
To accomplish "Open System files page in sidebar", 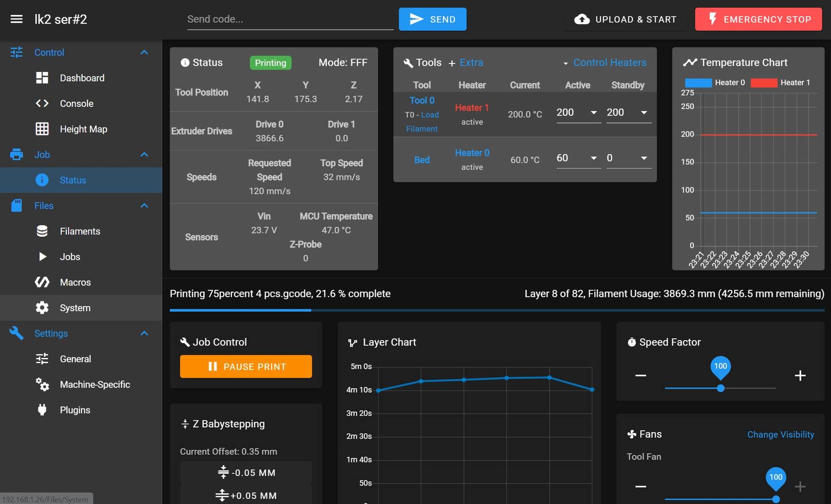I will pyautogui.click(x=75, y=308).
